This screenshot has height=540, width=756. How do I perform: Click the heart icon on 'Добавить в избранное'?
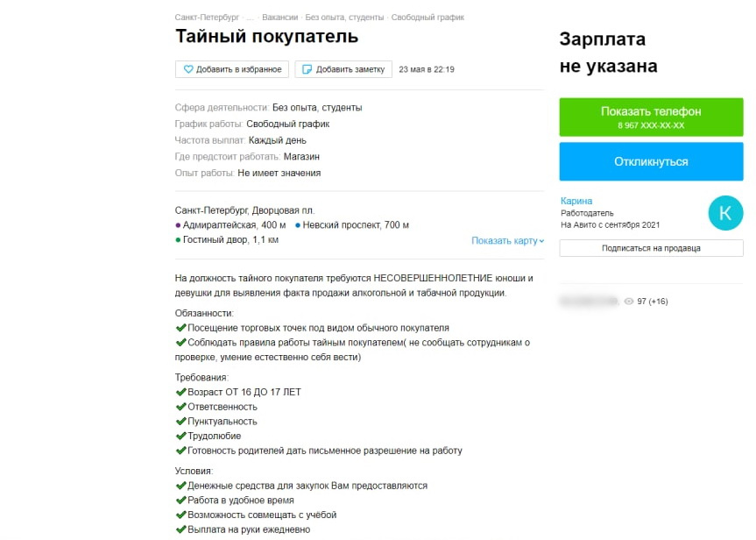189,69
